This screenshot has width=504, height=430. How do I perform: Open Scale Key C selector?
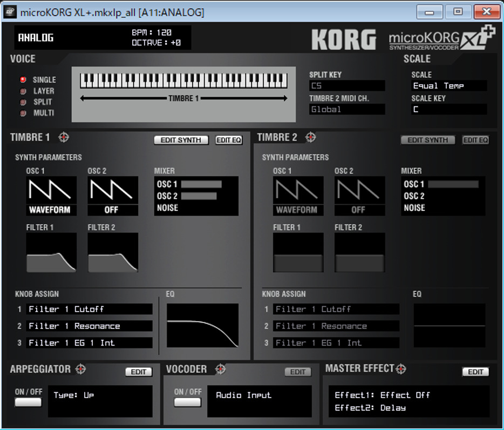[x=449, y=109]
